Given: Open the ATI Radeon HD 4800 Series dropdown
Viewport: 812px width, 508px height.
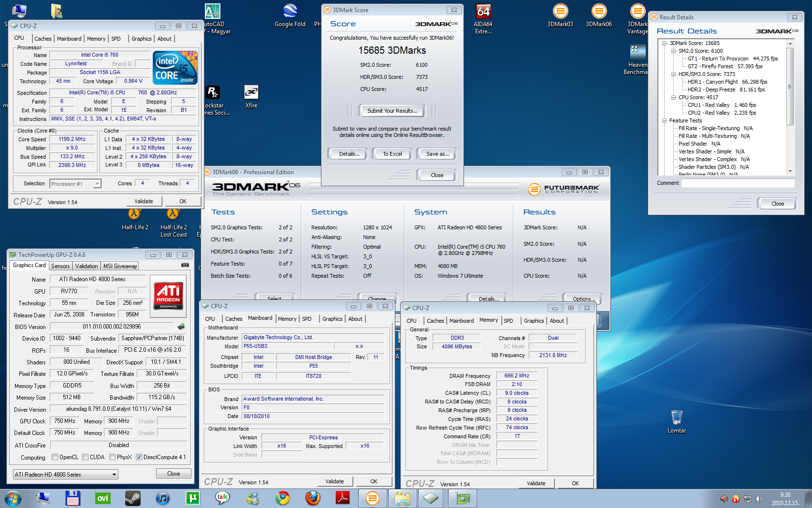Looking at the screenshot, I should click(66, 475).
